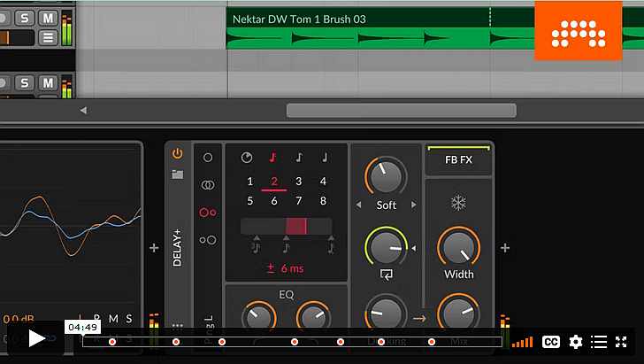644x364 pixels.
Task: Toggle CC closed captions
Action: point(551,342)
